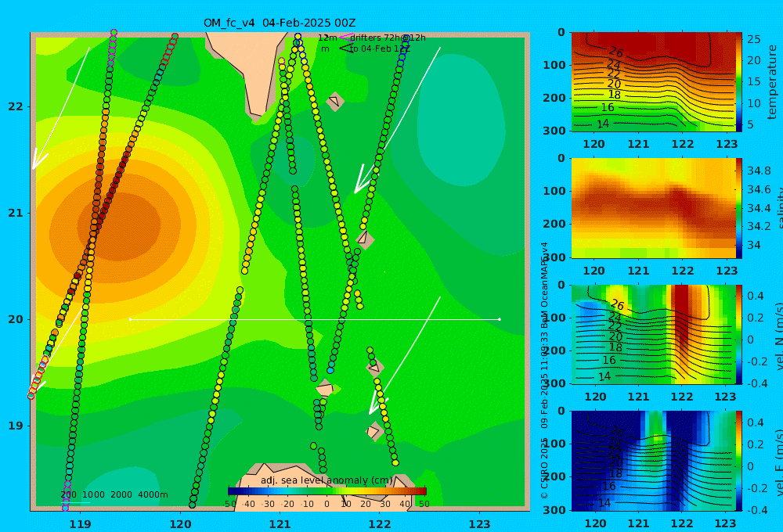The height and width of the screenshot is (532, 783).
Task: Click the magenta drifter arrow legend symbol
Action: tap(345, 37)
